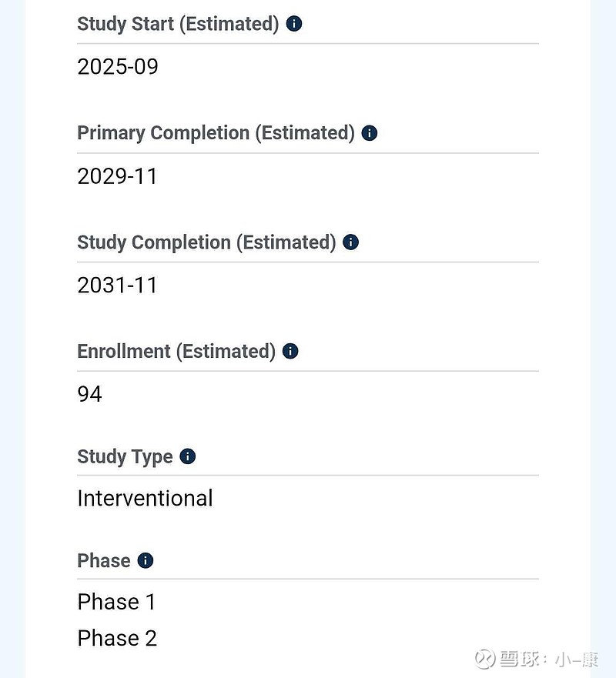Show the Phase info icon tooltip
This screenshot has width=616, height=678.
tap(146, 560)
